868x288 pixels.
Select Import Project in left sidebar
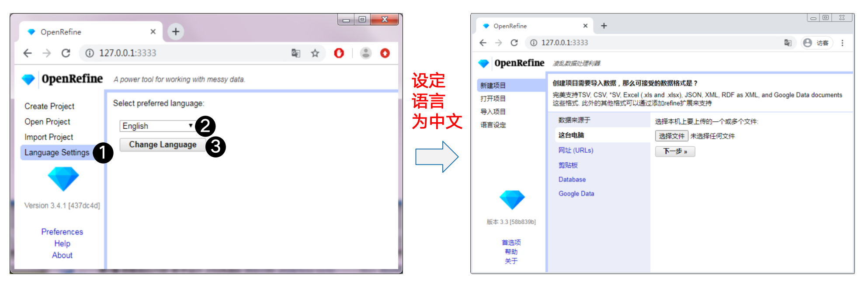click(49, 137)
